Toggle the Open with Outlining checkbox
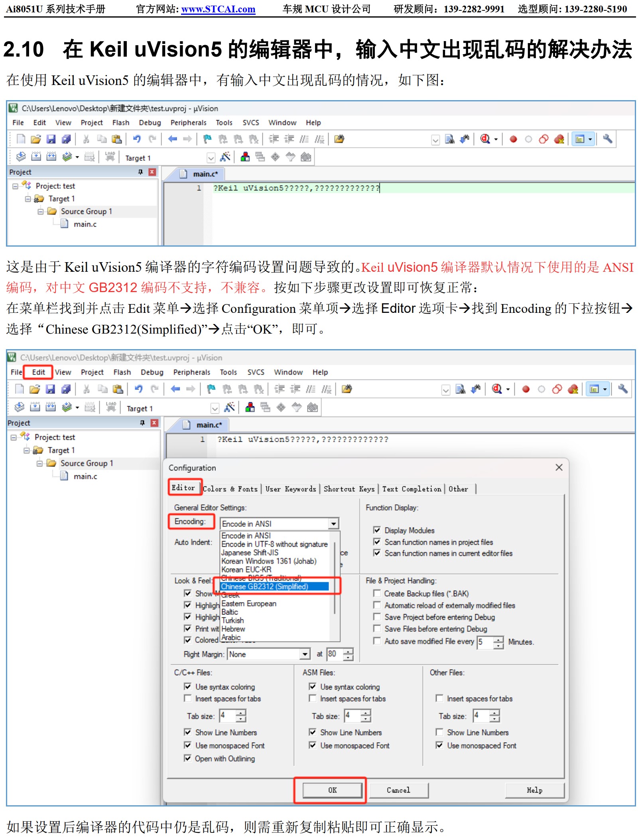This screenshot has width=642, height=840. (x=187, y=758)
